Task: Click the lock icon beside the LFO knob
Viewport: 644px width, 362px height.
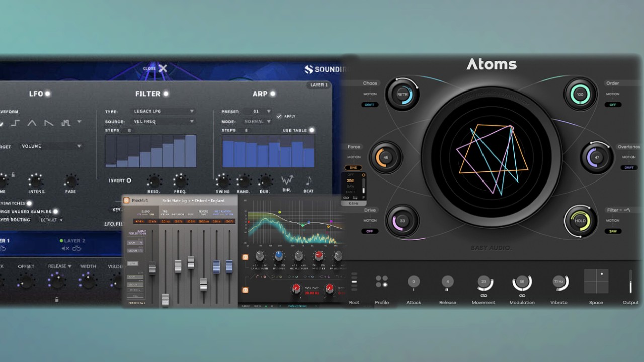Action: [13, 174]
